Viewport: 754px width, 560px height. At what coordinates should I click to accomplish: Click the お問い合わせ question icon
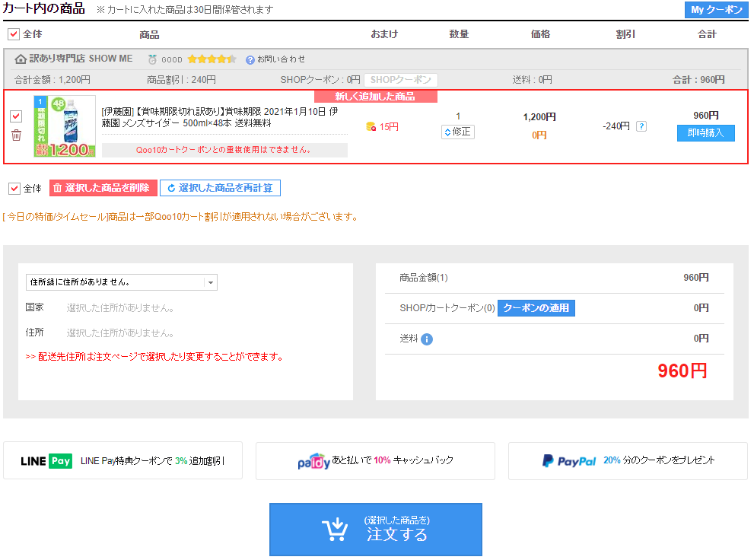(250, 59)
